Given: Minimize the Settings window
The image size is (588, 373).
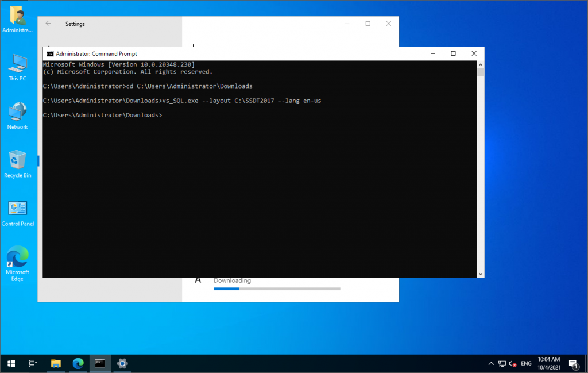Looking at the screenshot, I should point(347,24).
